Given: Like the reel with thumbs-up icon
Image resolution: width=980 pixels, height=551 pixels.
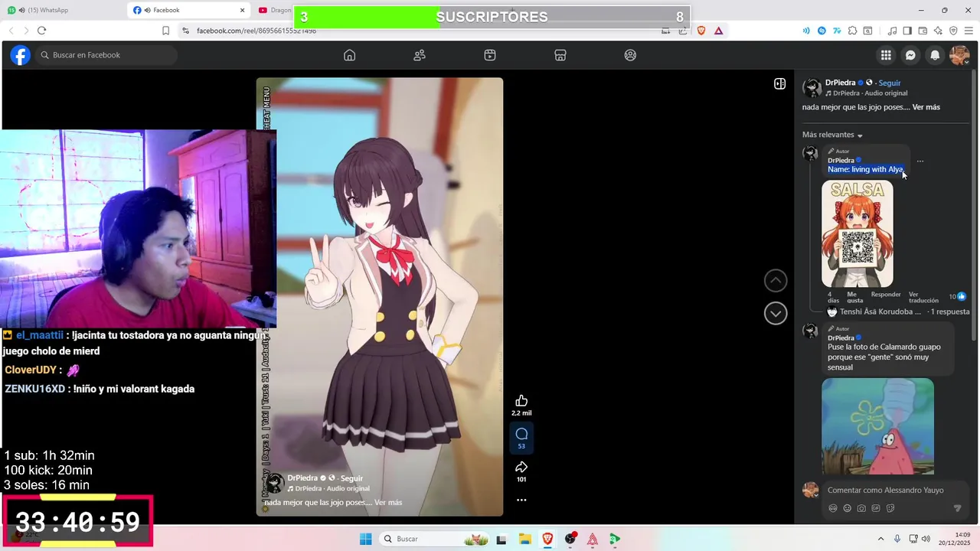Looking at the screenshot, I should pyautogui.click(x=521, y=401).
